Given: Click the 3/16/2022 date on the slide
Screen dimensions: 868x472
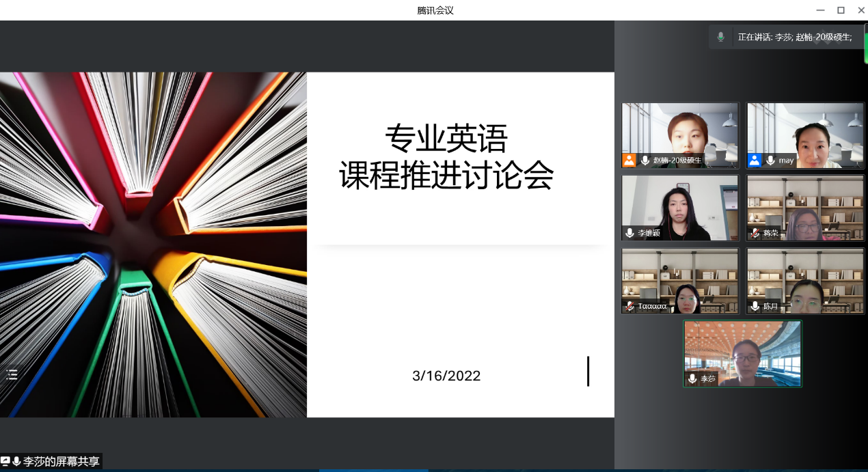Looking at the screenshot, I should [x=446, y=376].
